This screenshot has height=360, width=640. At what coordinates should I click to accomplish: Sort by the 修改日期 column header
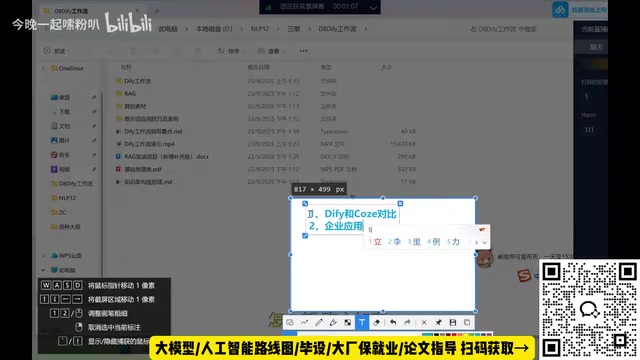[258, 67]
